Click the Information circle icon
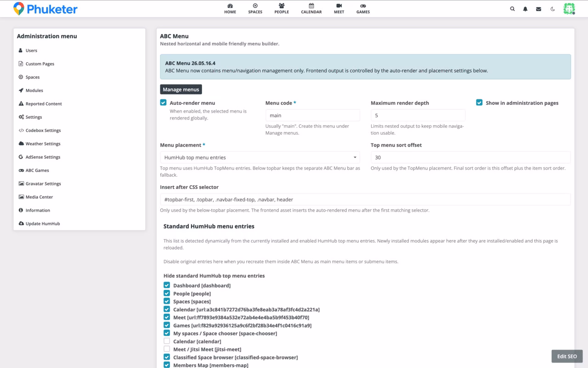The image size is (588, 368). [x=21, y=211]
